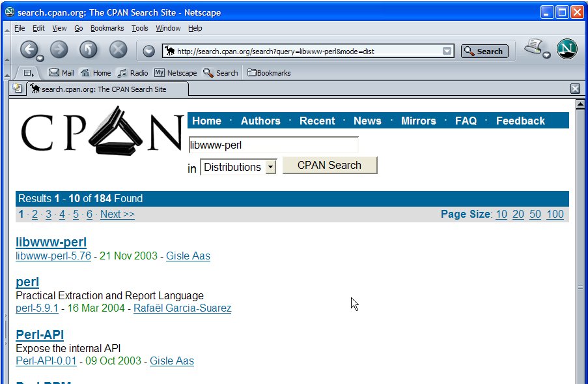This screenshot has width=588, height=384.
Task: Open the Go menu
Action: click(78, 28)
